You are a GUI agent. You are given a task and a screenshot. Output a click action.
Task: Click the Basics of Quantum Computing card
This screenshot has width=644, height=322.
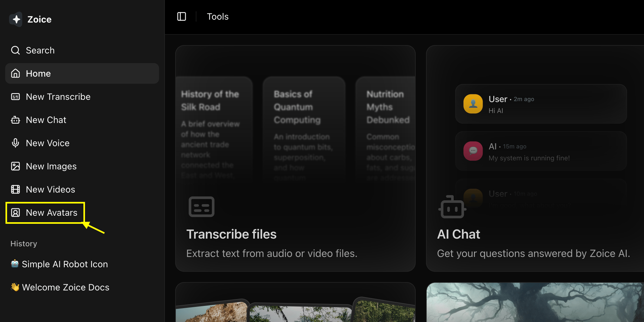[x=304, y=129]
